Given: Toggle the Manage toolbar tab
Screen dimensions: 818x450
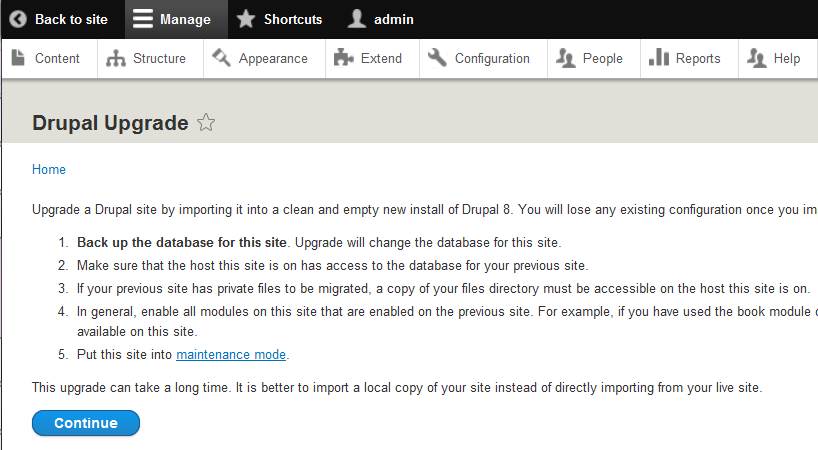Looking at the screenshot, I should (176, 19).
